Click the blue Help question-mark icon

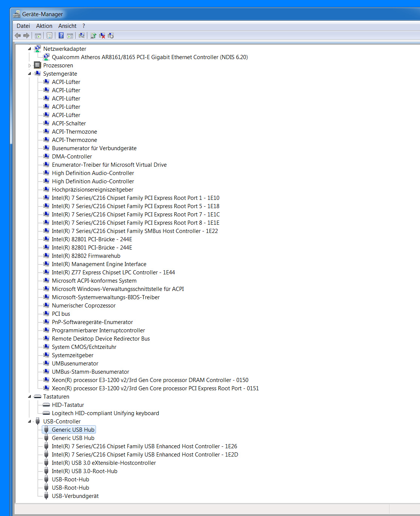tap(61, 35)
